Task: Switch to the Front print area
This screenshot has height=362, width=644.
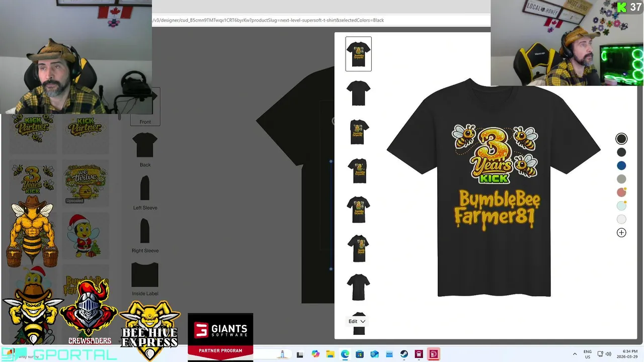Action: click(145, 107)
